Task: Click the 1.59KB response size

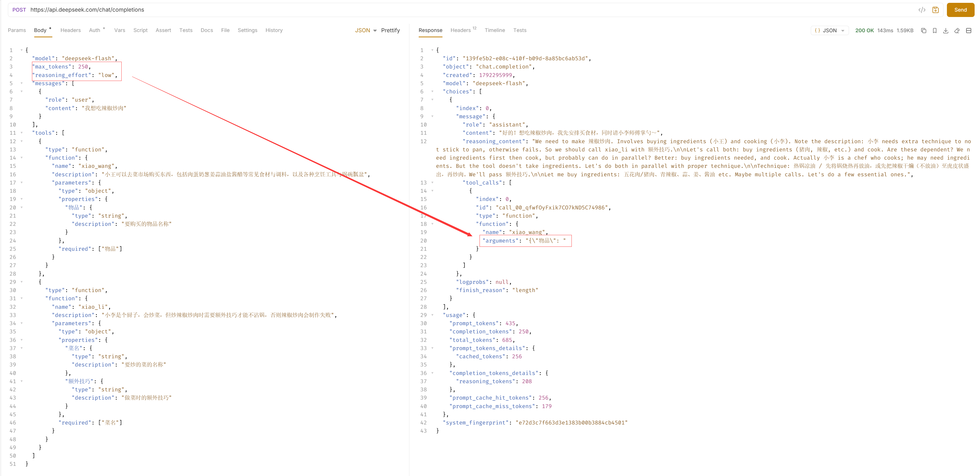Action: (905, 31)
